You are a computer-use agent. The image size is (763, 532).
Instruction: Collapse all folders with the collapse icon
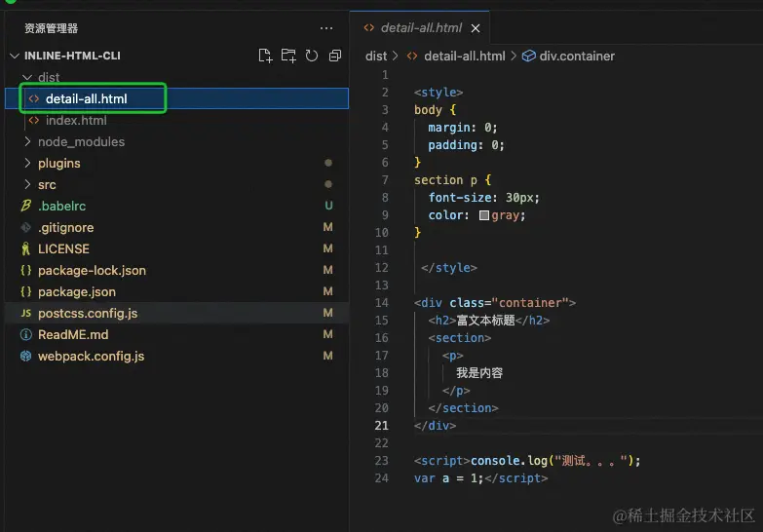point(335,56)
